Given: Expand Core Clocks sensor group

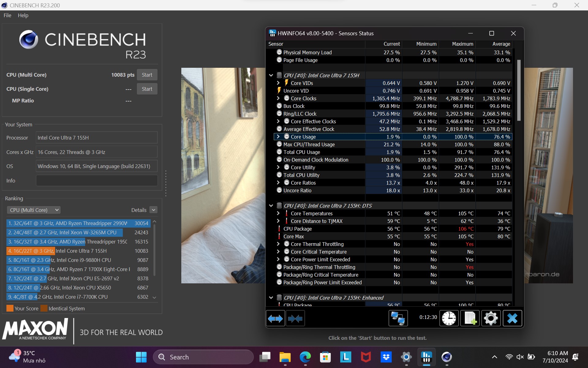Looking at the screenshot, I should 277,98.
